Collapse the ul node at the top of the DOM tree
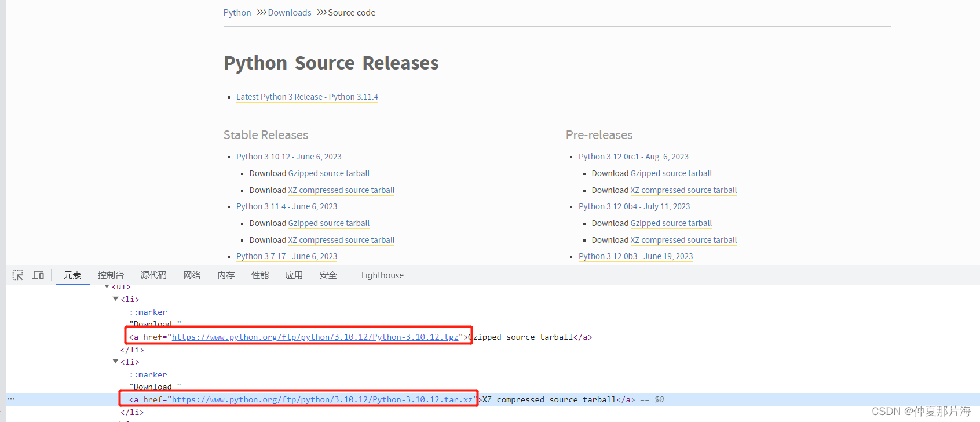Image resolution: width=980 pixels, height=422 pixels. coord(107,286)
